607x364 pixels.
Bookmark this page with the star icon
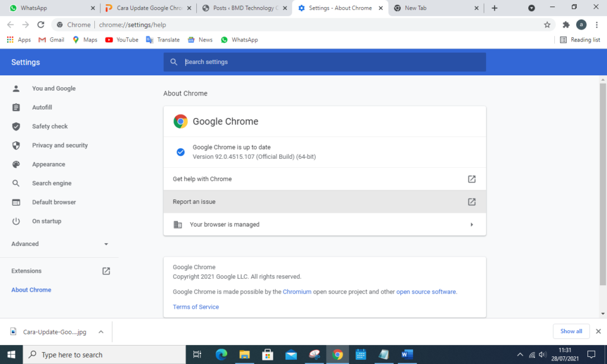click(x=547, y=24)
